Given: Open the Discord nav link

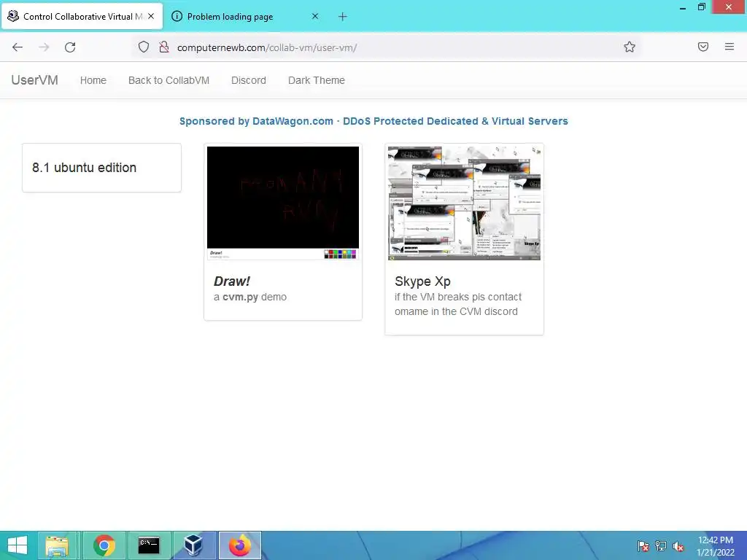Looking at the screenshot, I should point(249,80).
